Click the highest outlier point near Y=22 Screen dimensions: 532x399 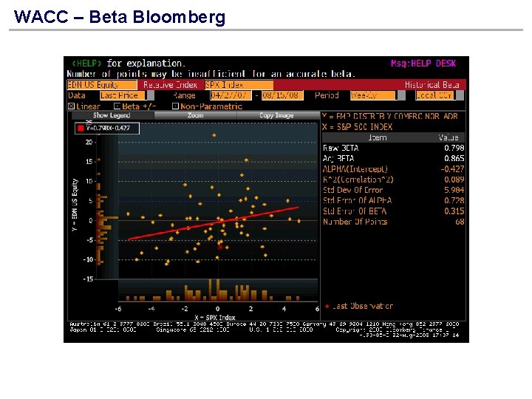(214, 135)
